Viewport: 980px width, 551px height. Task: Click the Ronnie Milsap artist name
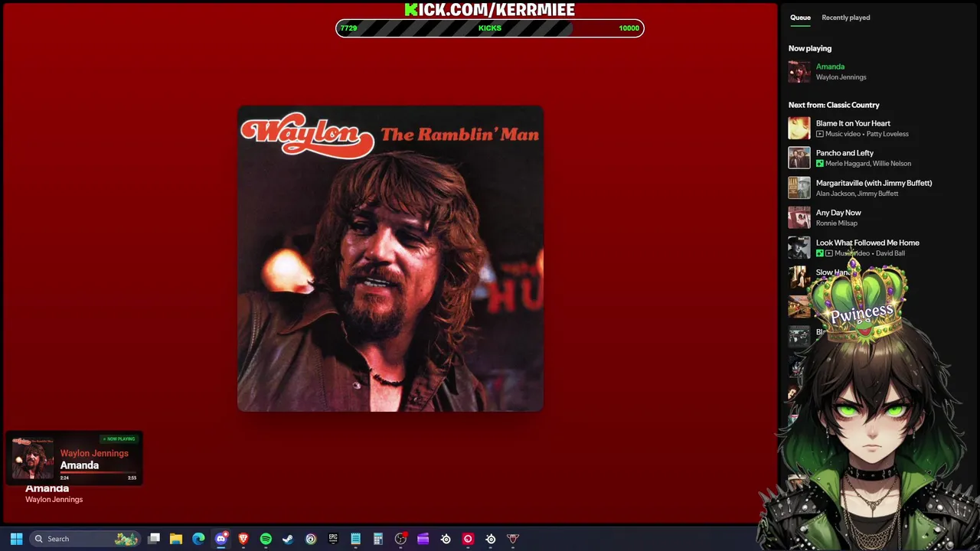837,223
